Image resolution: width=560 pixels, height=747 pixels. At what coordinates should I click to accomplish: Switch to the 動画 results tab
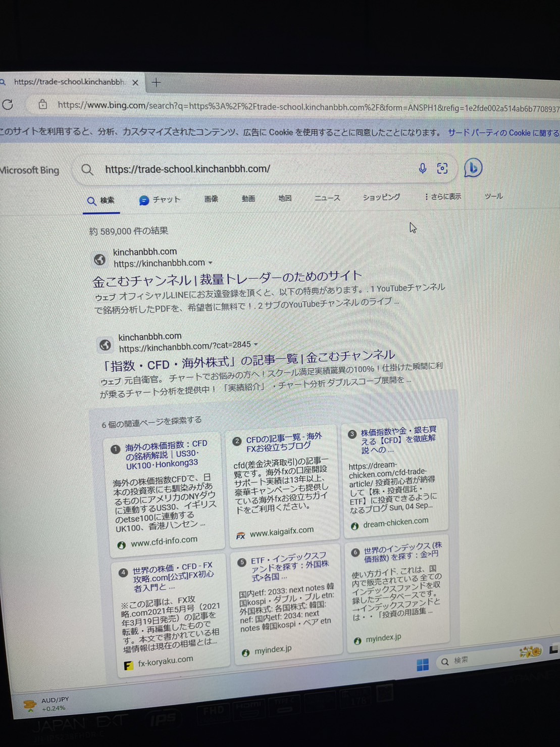tap(248, 198)
